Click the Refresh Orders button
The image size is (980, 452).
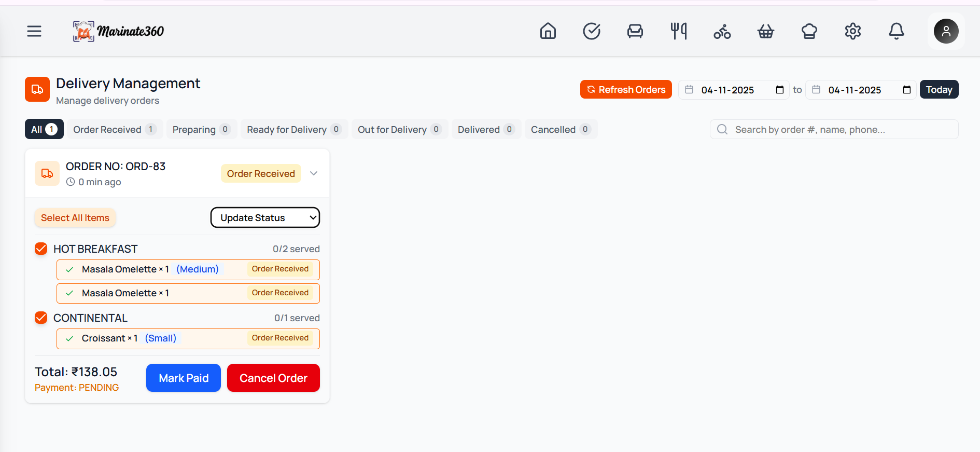pos(626,89)
